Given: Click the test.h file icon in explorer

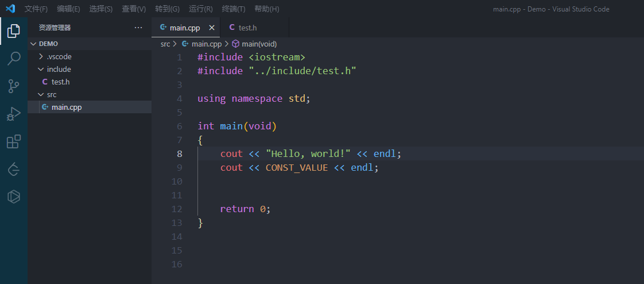Looking at the screenshot, I should tap(45, 82).
